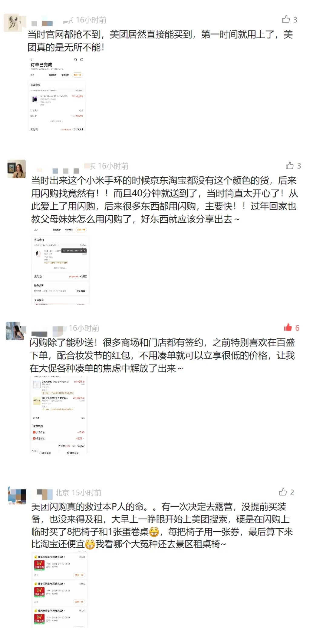The image size is (310, 644).
Task: Like the Xiaomi band 闪购 comment
Action: (290, 165)
